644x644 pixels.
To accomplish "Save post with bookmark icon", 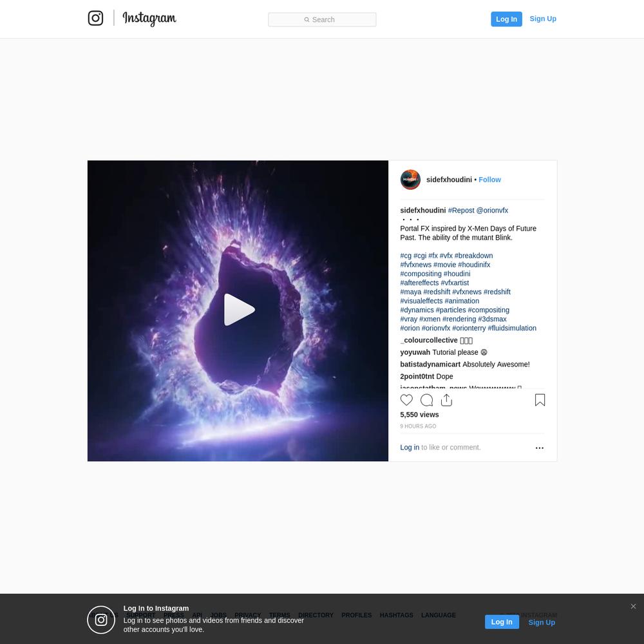I will point(540,400).
